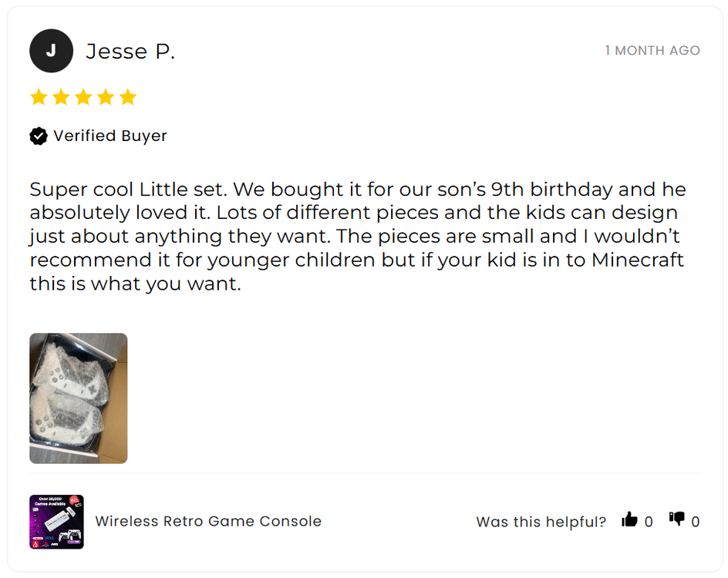Click the count beside the thumbs up
This screenshot has width=728, height=578.
[x=649, y=522]
